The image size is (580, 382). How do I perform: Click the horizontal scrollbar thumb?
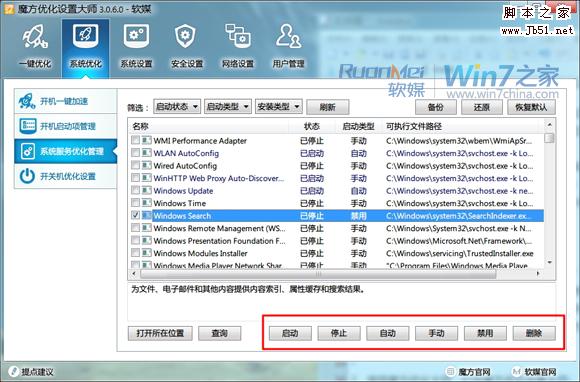pos(318,274)
